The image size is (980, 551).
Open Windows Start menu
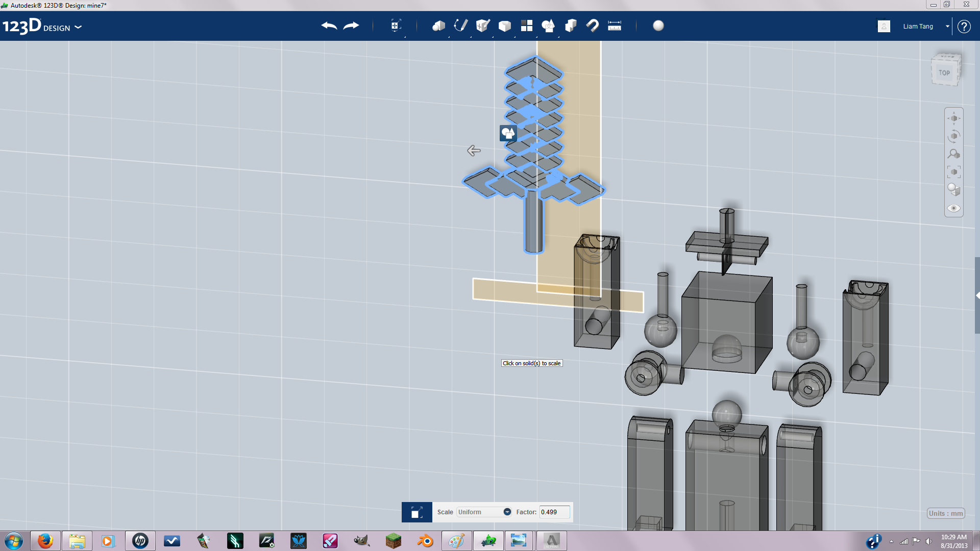(14, 541)
